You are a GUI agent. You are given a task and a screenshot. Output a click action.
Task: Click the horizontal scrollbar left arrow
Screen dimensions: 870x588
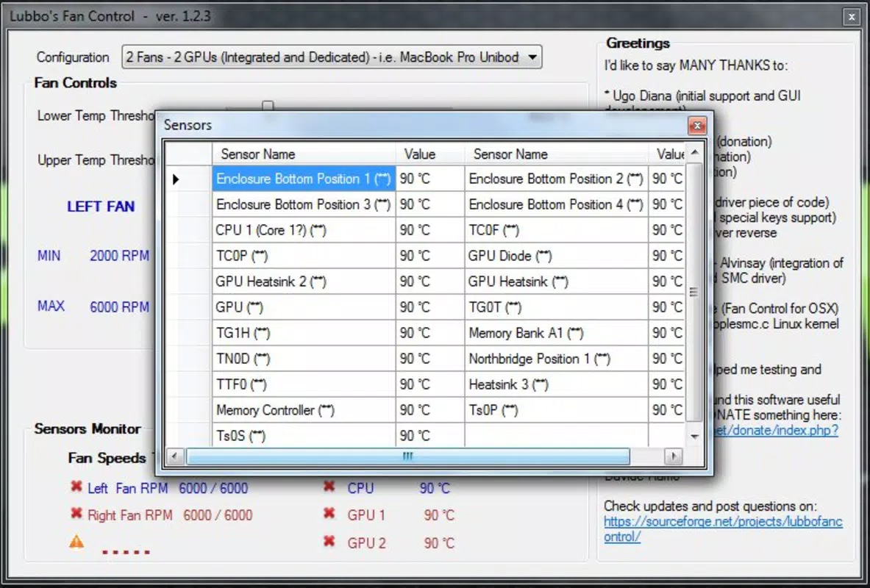coord(175,456)
